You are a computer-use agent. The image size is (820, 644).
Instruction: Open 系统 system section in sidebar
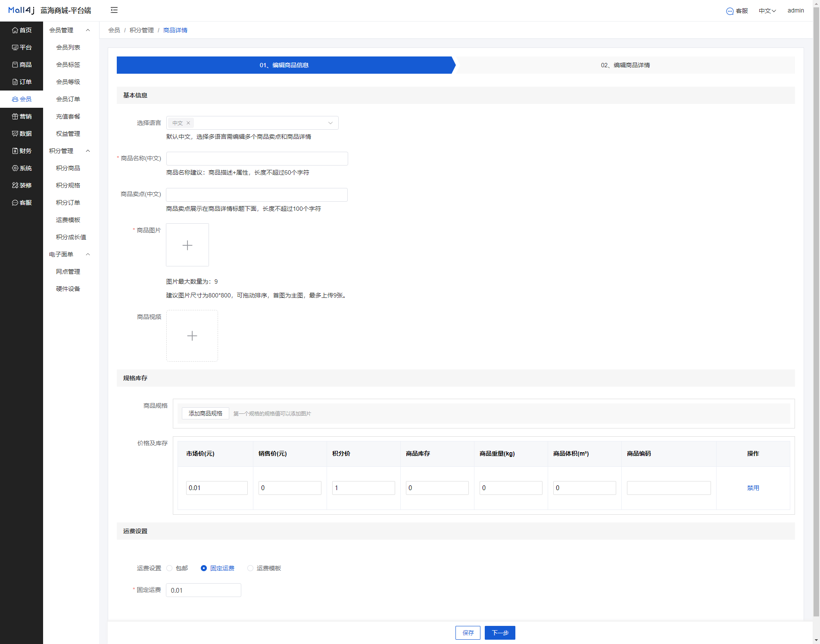pyautogui.click(x=22, y=168)
